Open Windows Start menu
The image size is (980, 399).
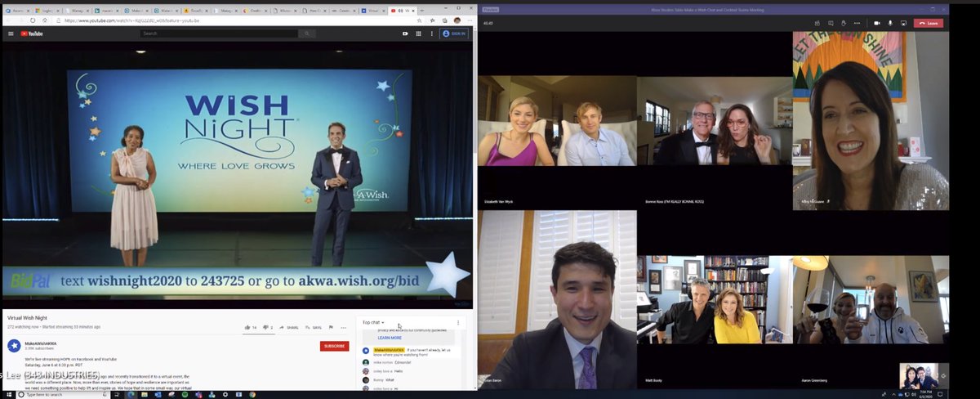[x=8, y=395]
